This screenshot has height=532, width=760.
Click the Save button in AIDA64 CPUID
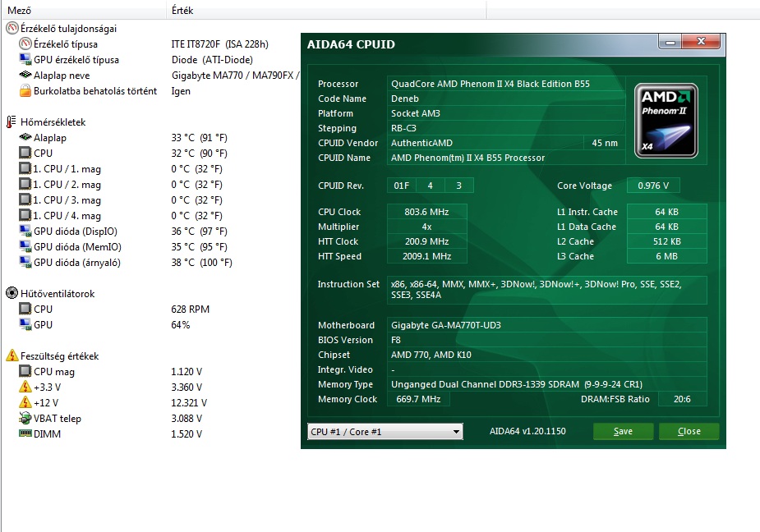coord(624,431)
